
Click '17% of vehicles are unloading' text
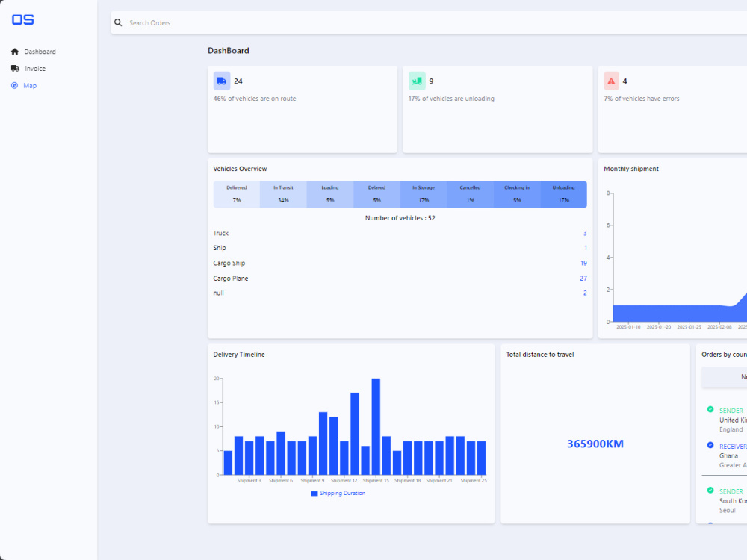(x=451, y=99)
